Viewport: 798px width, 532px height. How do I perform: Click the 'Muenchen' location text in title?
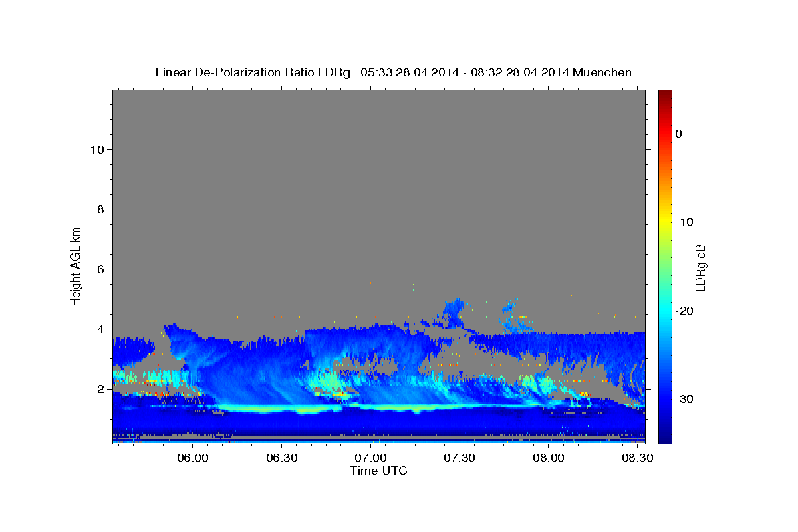pyautogui.click(x=604, y=72)
